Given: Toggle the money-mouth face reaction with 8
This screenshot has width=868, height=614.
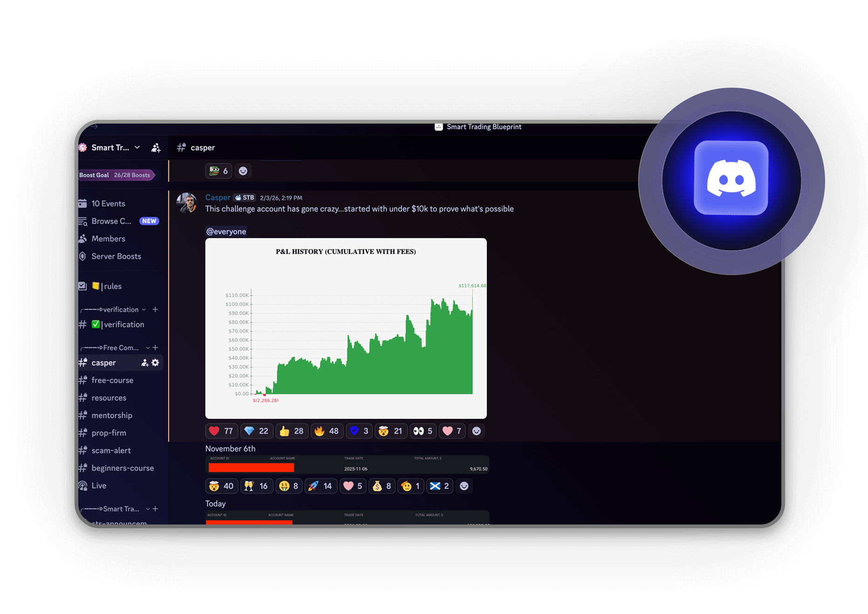Looking at the screenshot, I should click(x=289, y=486).
